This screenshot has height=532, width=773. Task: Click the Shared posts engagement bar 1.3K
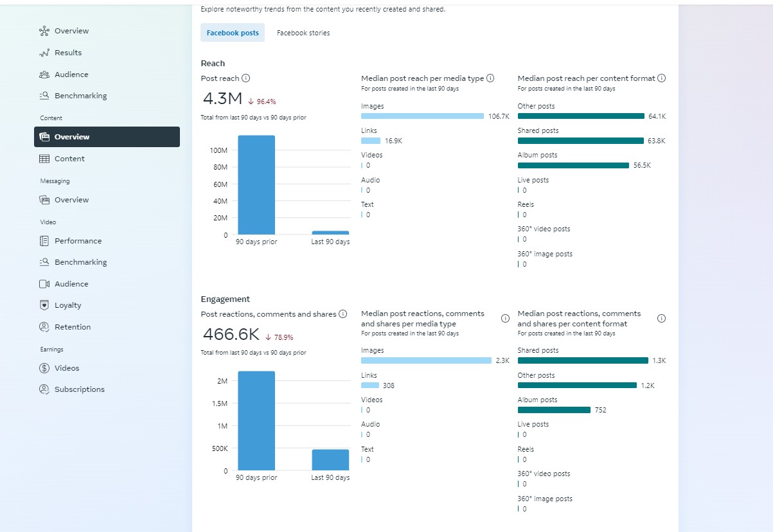pyautogui.click(x=583, y=360)
